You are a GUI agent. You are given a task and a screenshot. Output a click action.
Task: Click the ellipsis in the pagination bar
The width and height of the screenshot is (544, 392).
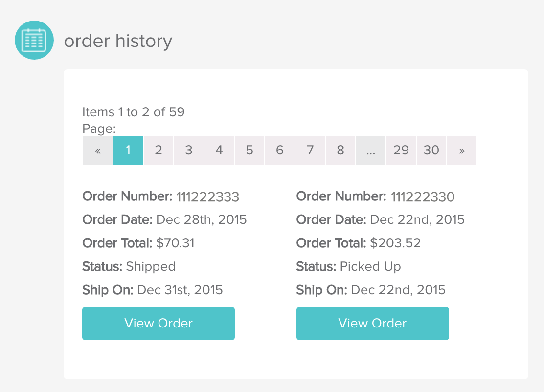tap(370, 150)
